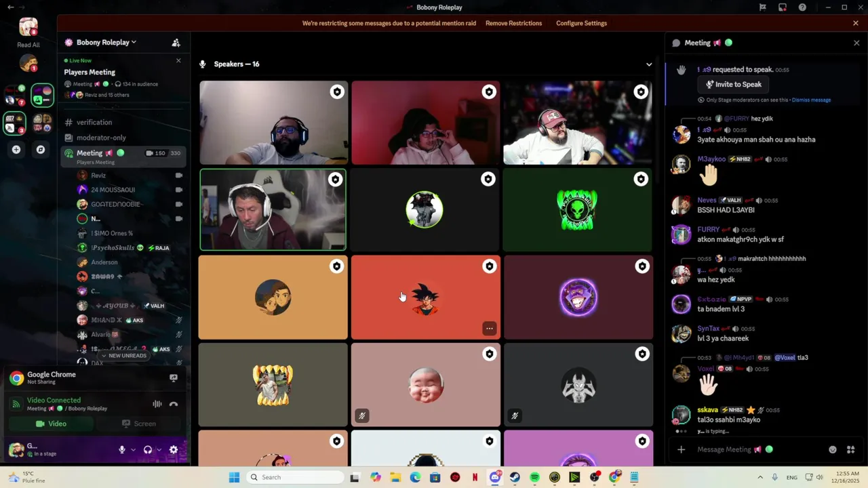Toggle the Video camera button

tap(50, 424)
